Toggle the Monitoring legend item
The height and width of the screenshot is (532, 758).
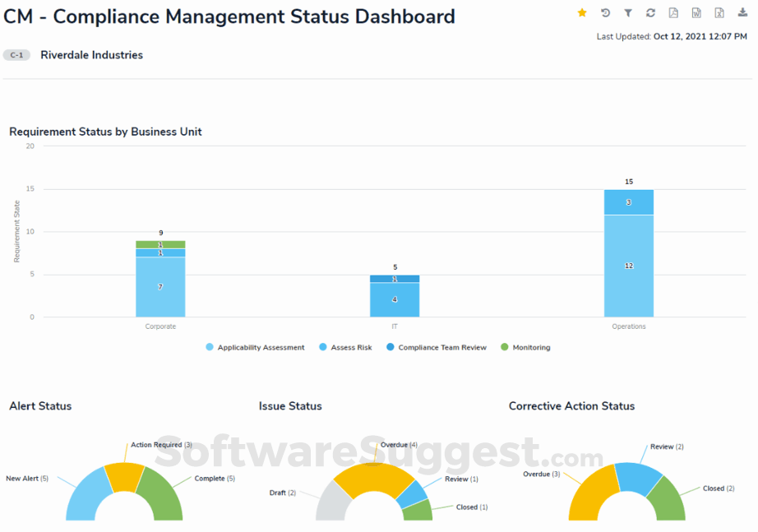525,347
